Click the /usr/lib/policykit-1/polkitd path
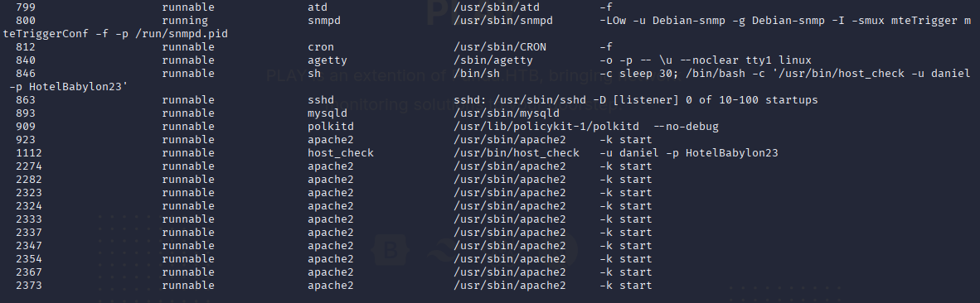Viewport: 980px width, 303px height. point(546,127)
